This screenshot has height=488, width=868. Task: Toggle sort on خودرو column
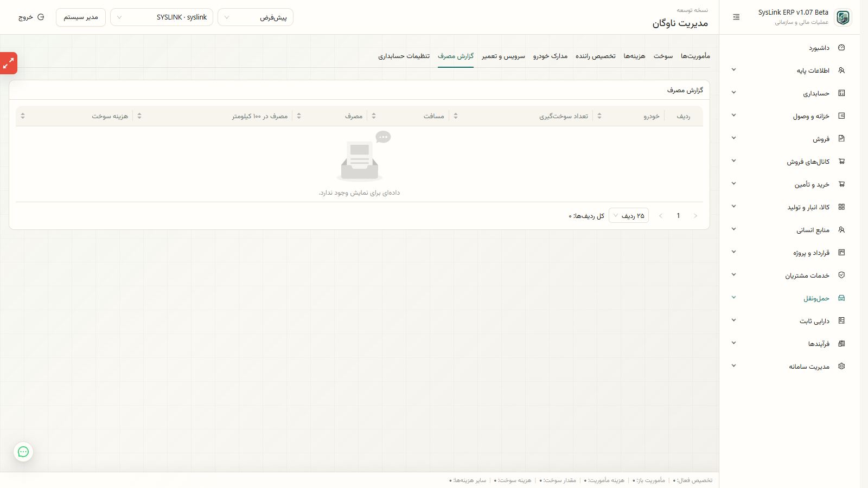tap(599, 116)
